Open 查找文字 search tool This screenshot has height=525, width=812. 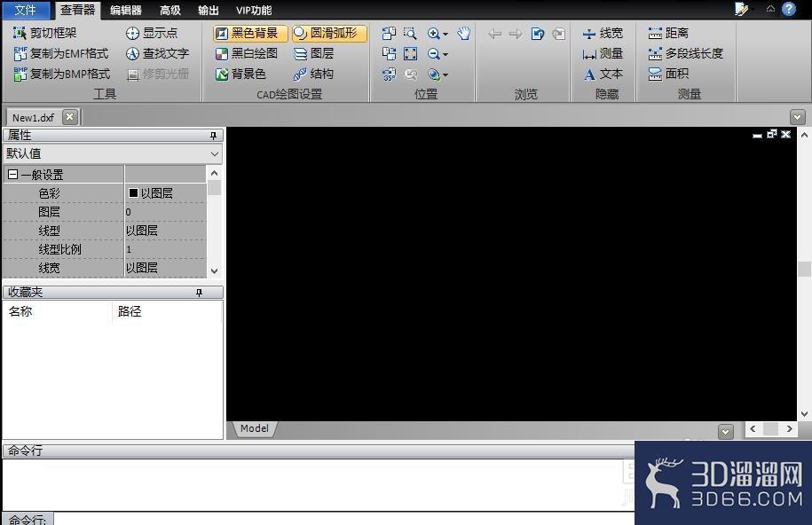point(157,53)
